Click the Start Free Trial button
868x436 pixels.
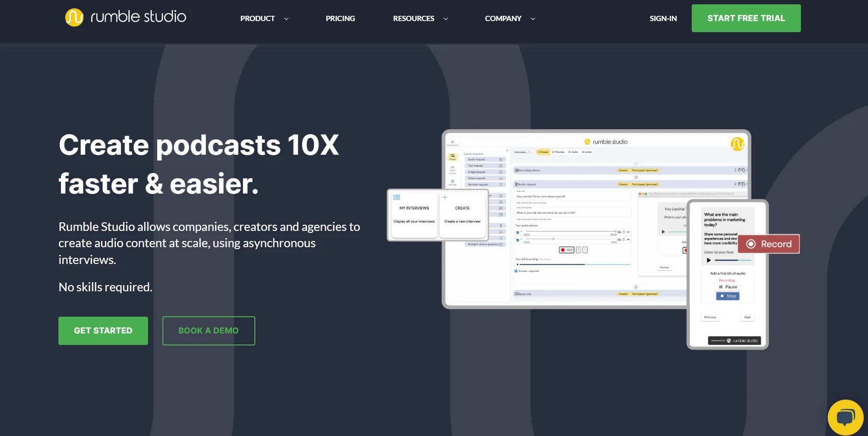746,18
